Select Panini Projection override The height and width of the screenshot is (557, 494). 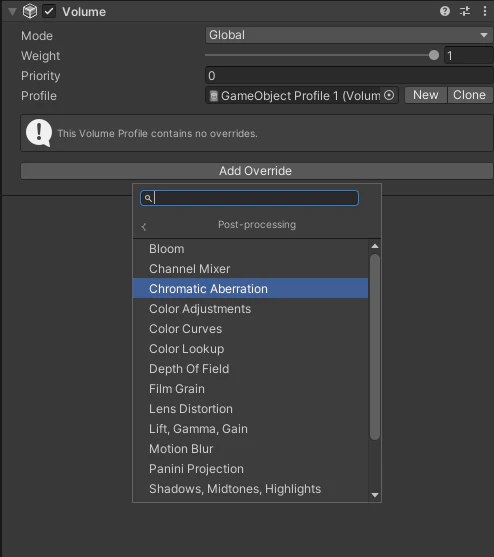[x=250, y=469]
